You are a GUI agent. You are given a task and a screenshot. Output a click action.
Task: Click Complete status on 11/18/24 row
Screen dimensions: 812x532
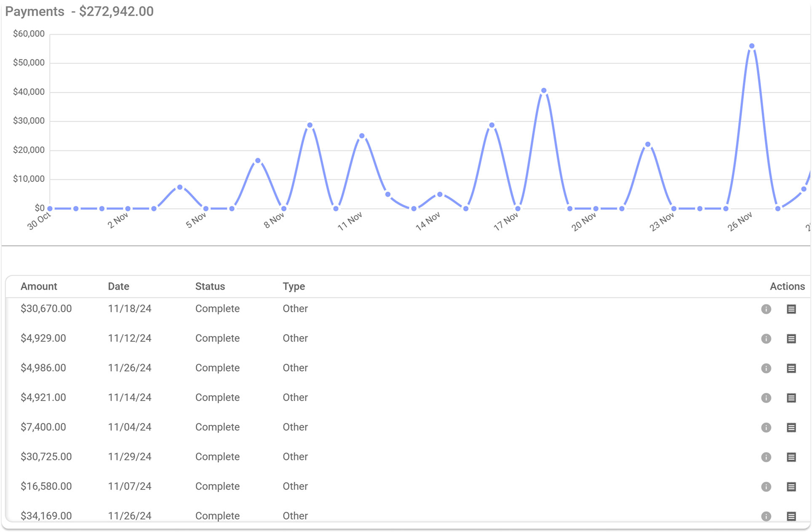(217, 309)
